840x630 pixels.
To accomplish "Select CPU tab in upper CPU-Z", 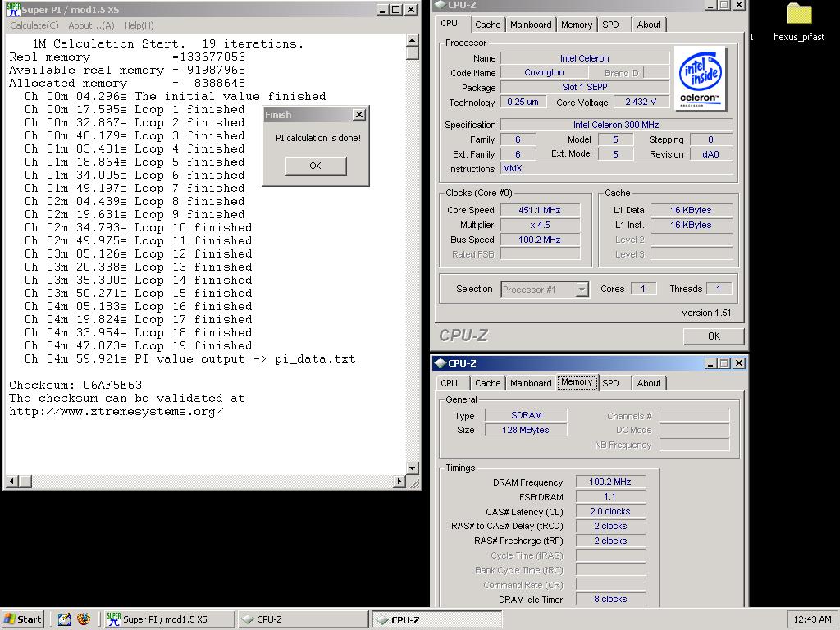I will (x=449, y=24).
